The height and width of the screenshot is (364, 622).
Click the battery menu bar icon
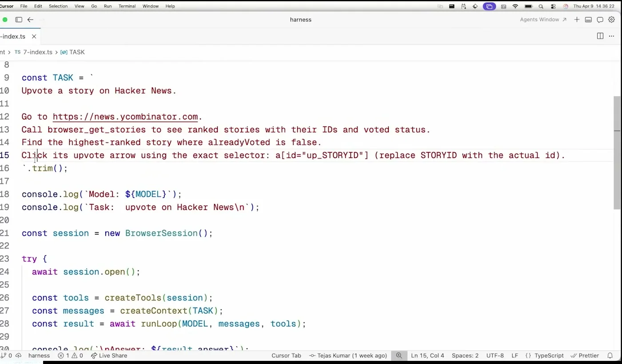coord(528,6)
